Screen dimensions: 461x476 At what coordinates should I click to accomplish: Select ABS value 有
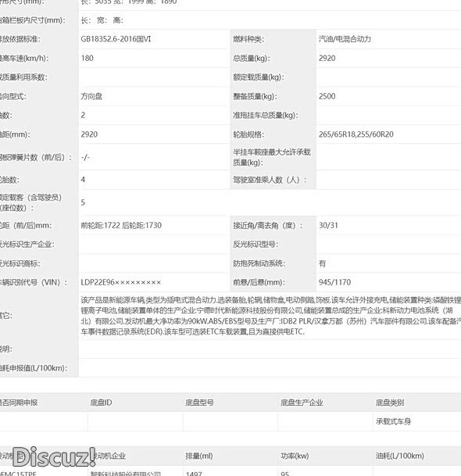click(x=322, y=263)
